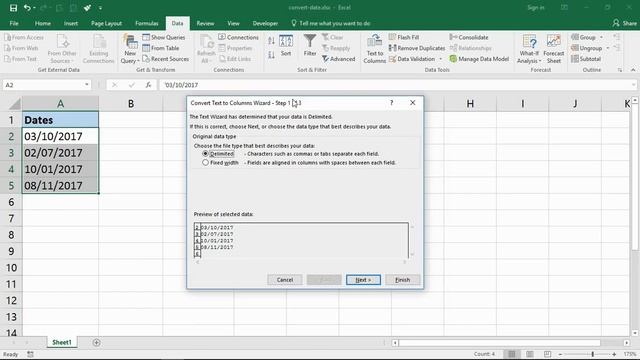Expand Data Validation dropdown arrow
This screenshot has width=640, height=360.
[440, 59]
